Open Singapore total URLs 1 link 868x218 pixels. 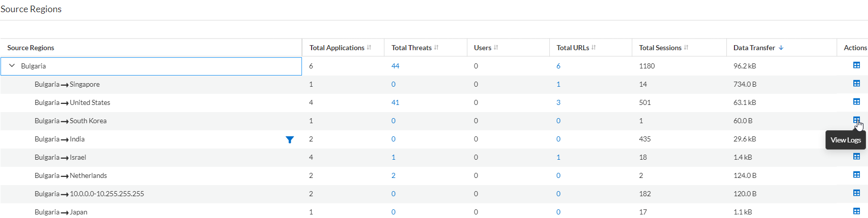click(x=558, y=84)
